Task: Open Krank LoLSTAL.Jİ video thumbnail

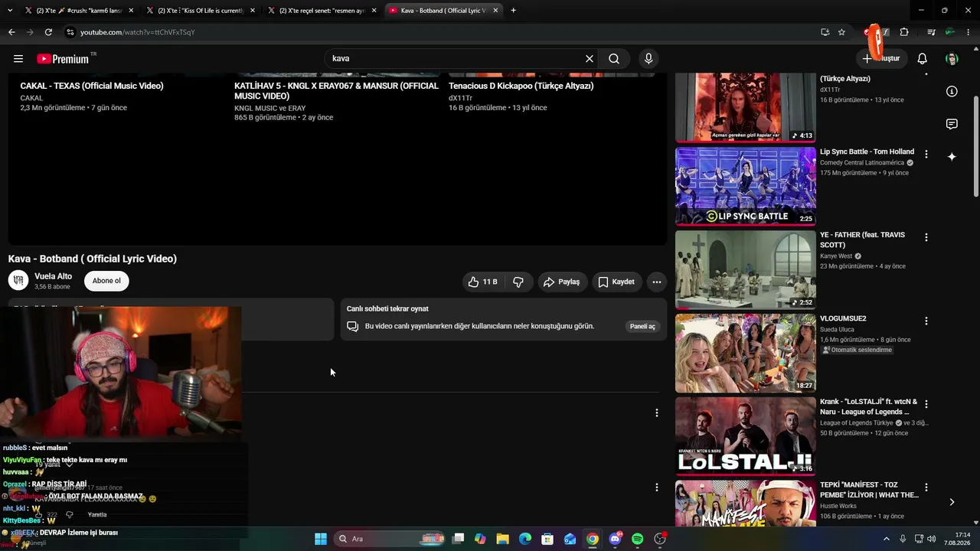Action: (x=746, y=436)
